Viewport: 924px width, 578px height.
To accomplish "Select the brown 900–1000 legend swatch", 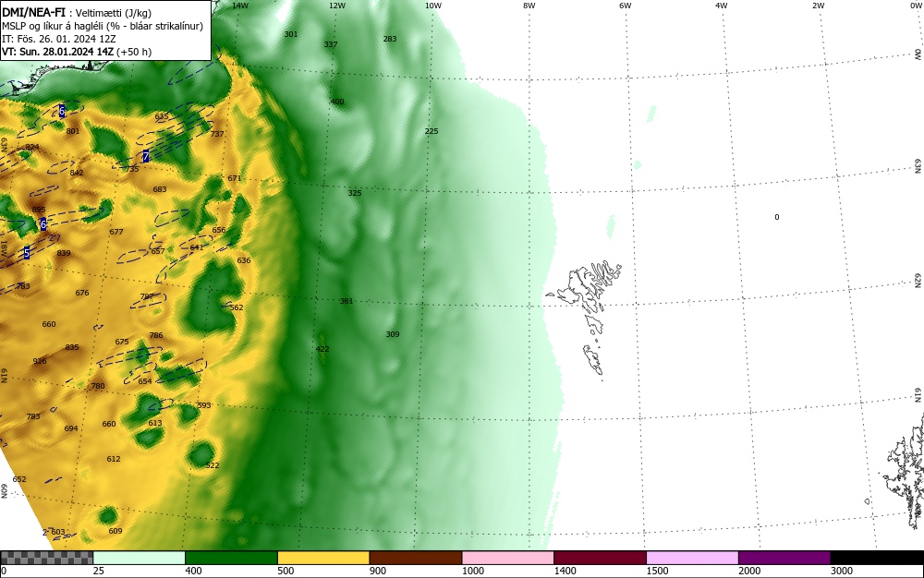I will click(416, 558).
